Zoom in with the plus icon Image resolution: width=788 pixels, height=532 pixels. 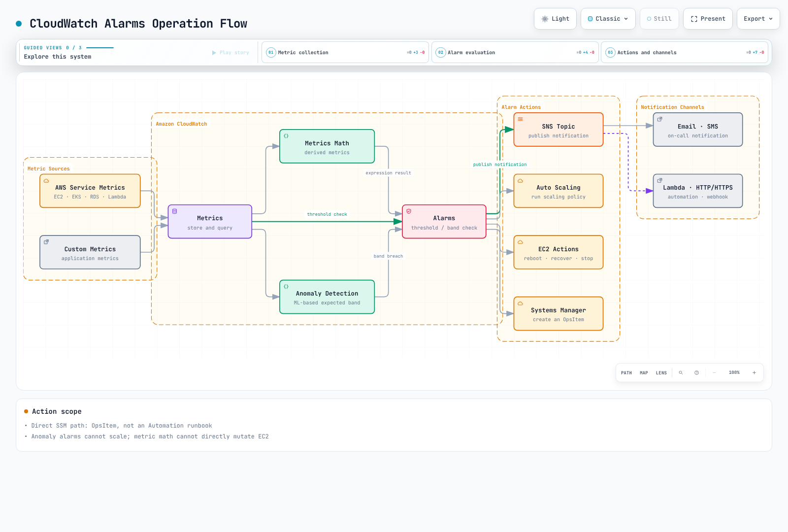pyautogui.click(x=754, y=373)
